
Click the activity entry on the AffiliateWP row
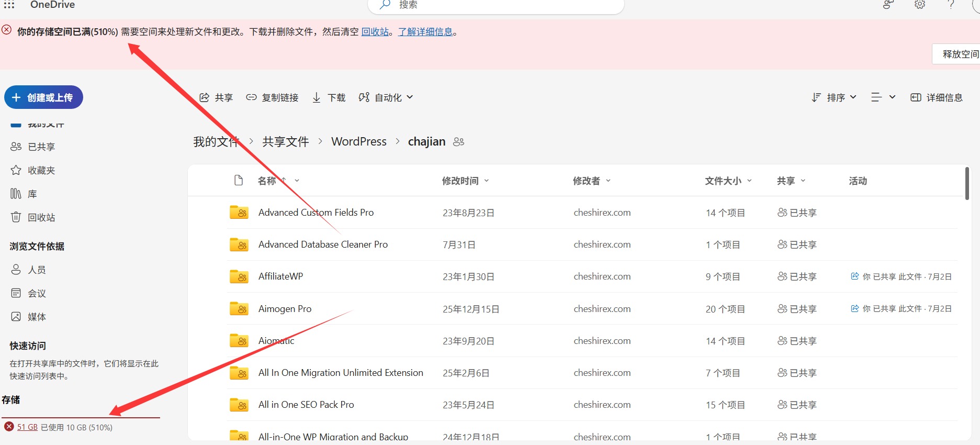pos(901,276)
